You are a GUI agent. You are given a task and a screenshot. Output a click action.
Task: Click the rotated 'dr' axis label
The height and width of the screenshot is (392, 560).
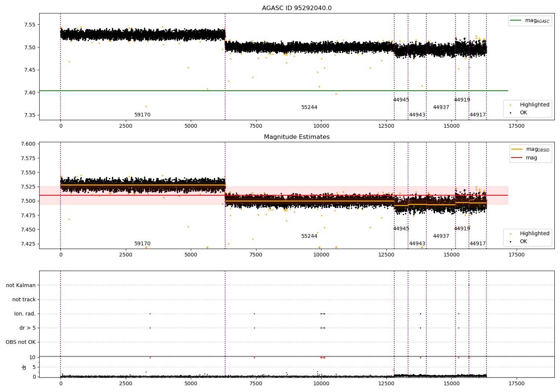pos(24,367)
